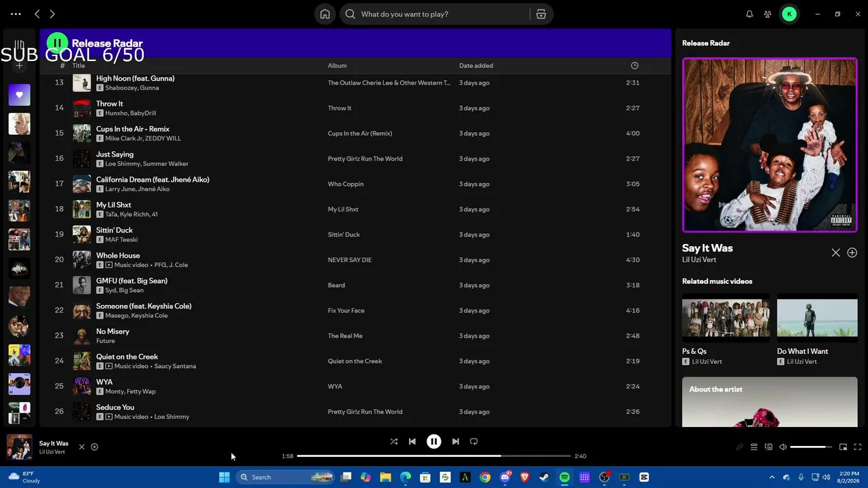
Task: Open Steam from the taskbar
Action: (545, 477)
